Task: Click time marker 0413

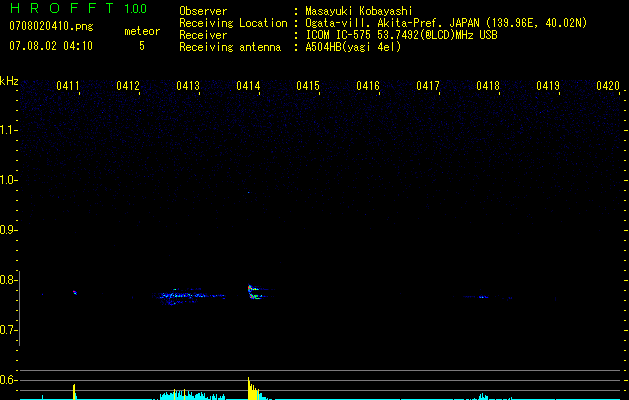Action: pos(188,85)
